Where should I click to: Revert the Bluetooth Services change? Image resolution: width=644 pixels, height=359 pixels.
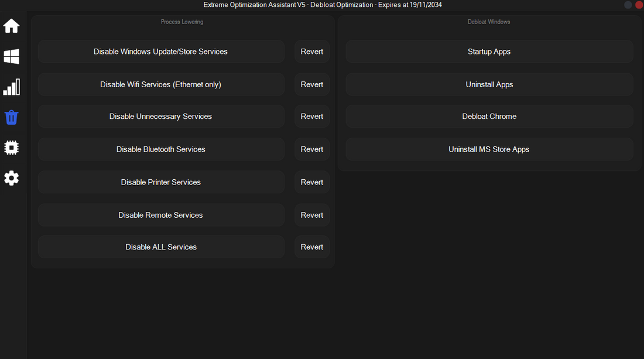click(x=311, y=149)
